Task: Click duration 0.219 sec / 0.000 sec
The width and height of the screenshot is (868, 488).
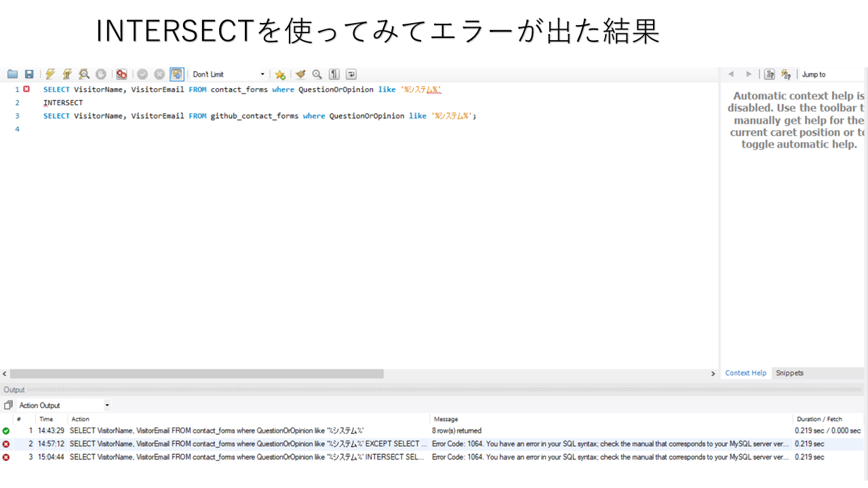Action: point(827,431)
